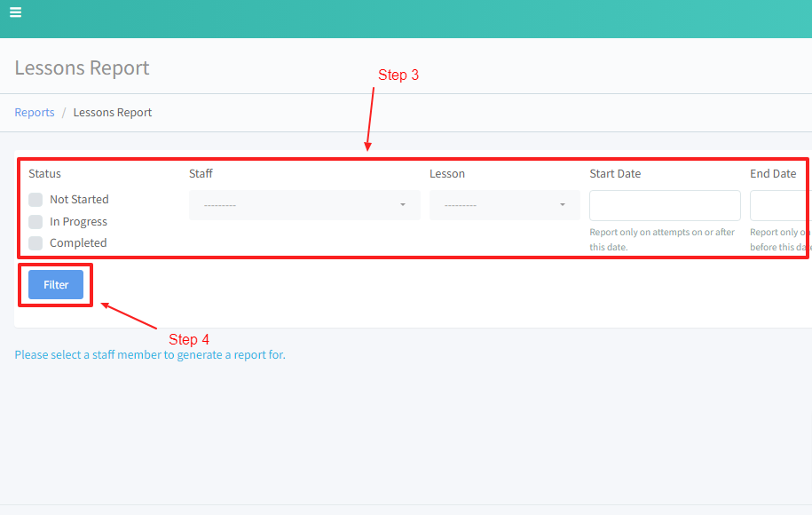This screenshot has height=515, width=812.
Task: Go to Reports via the breadcrumb link
Action: (x=35, y=113)
